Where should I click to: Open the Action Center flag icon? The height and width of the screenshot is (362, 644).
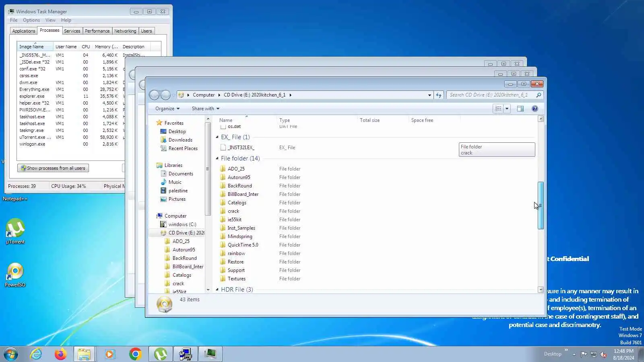point(584,354)
